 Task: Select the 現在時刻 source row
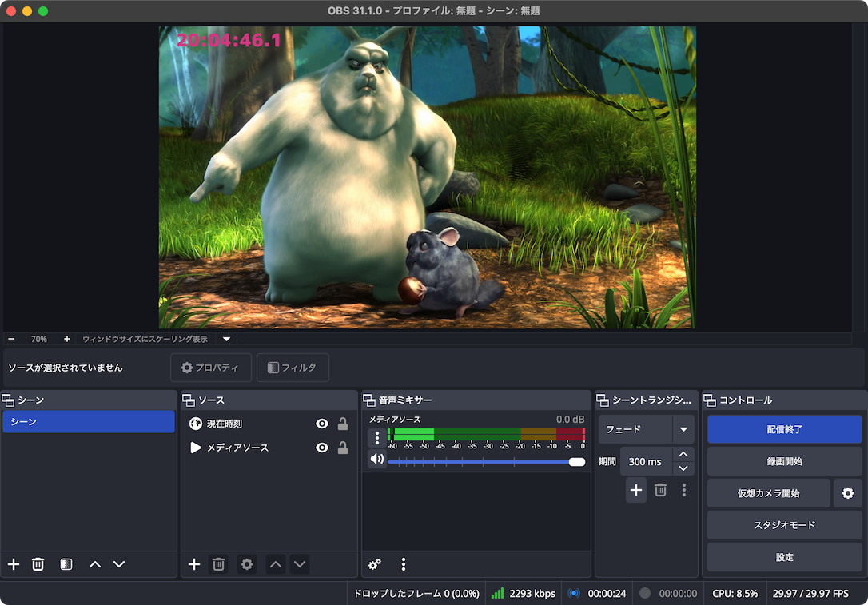[x=269, y=424]
